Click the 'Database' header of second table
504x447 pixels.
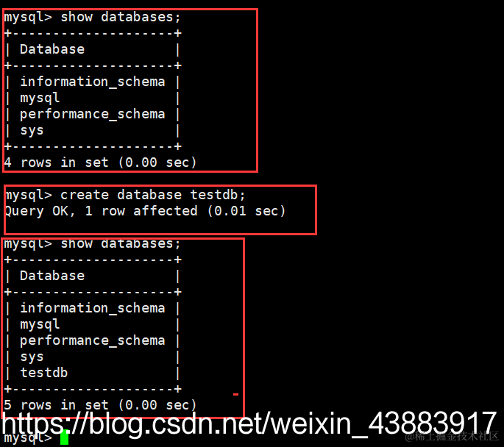point(52,276)
